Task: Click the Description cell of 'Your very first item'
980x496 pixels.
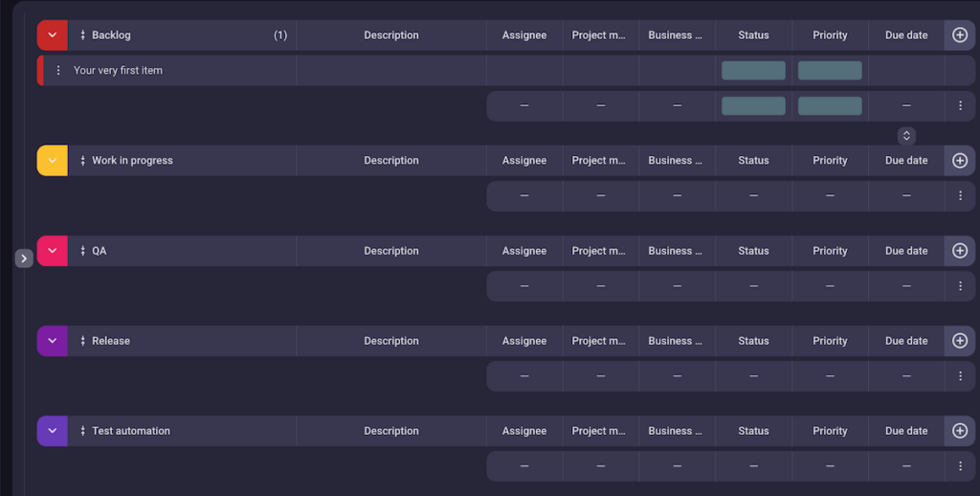Action: coord(390,71)
